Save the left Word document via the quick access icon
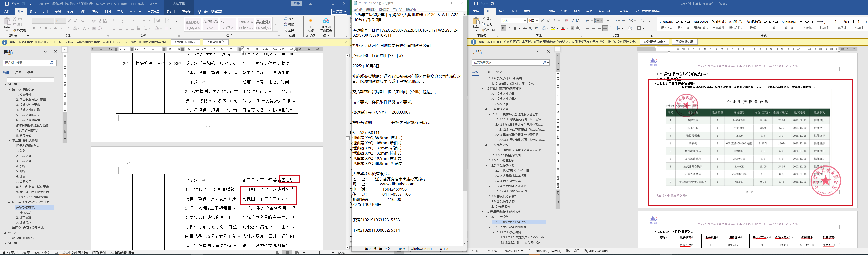 pos(7,4)
